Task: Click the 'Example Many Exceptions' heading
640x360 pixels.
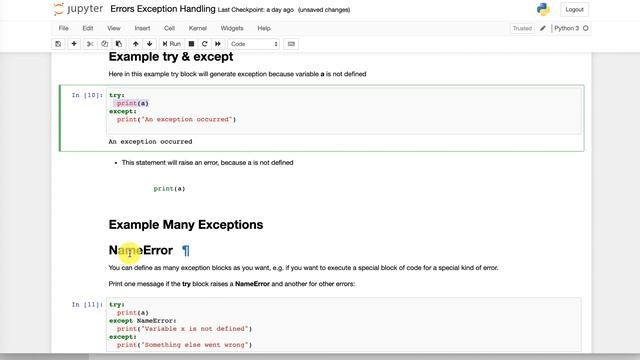Action: [x=186, y=224]
